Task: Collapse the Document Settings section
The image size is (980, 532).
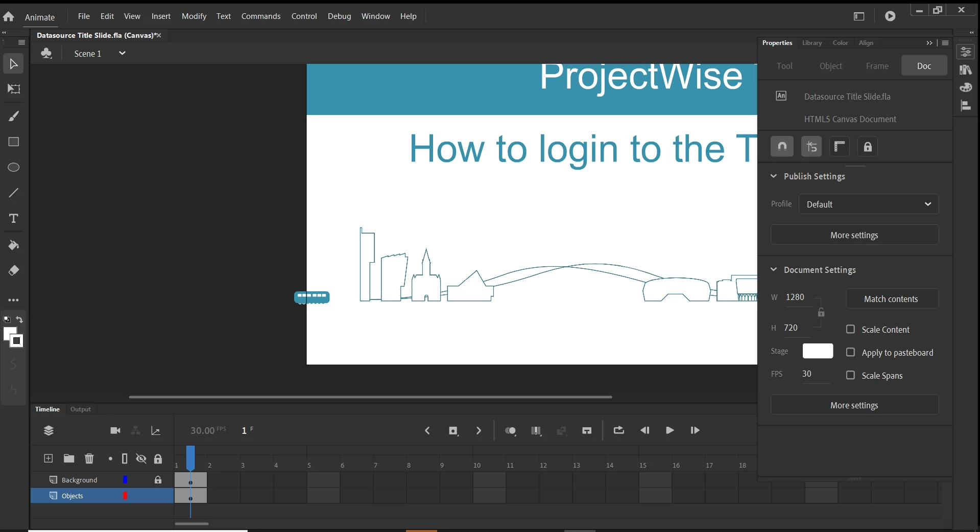Action: (x=774, y=269)
